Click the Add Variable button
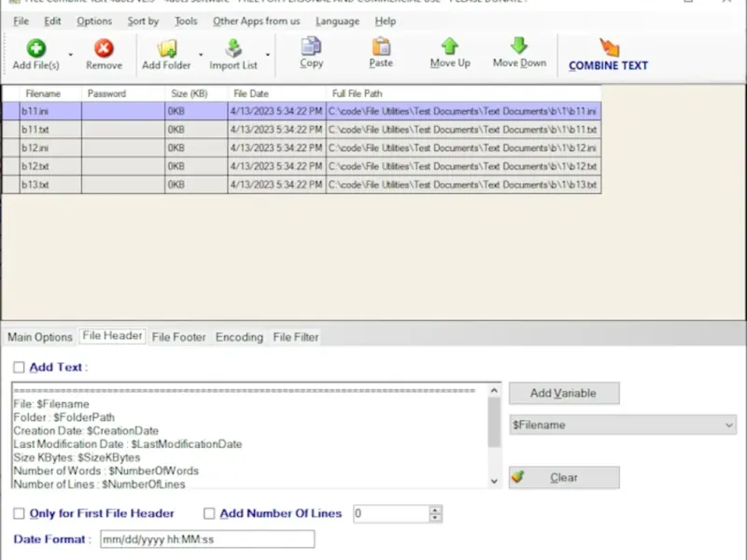The height and width of the screenshot is (560, 747). pyautogui.click(x=563, y=393)
